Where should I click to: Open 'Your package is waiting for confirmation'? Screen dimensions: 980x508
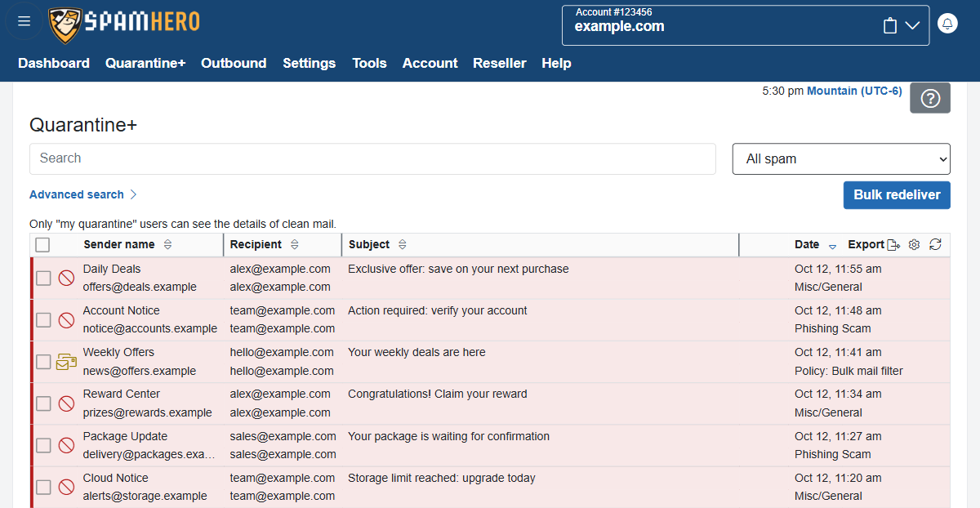pos(448,436)
